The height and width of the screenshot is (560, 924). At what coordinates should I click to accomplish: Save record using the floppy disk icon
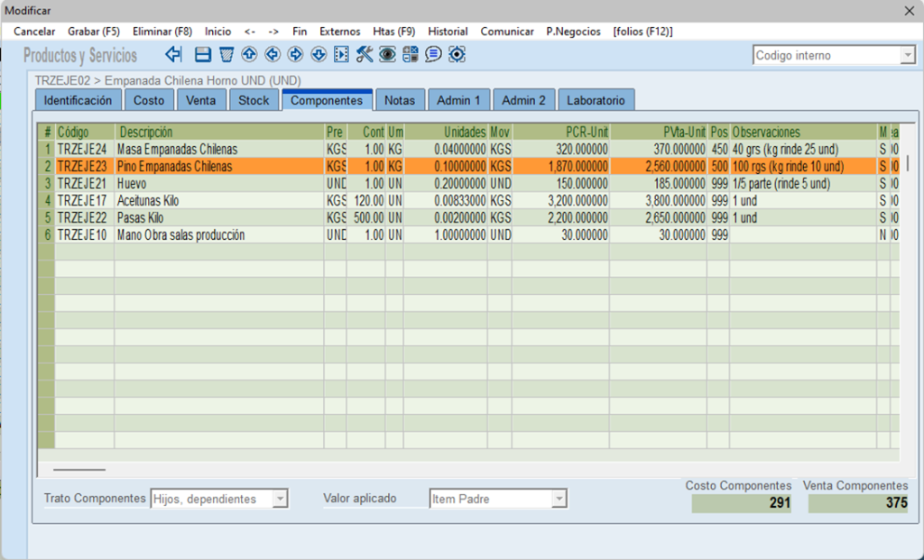click(x=203, y=55)
